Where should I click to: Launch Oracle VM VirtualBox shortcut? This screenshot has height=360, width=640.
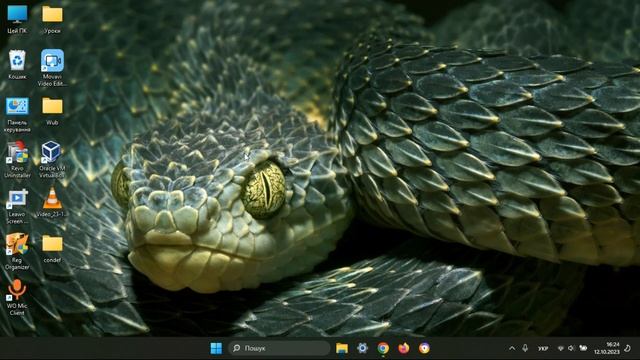[52, 160]
